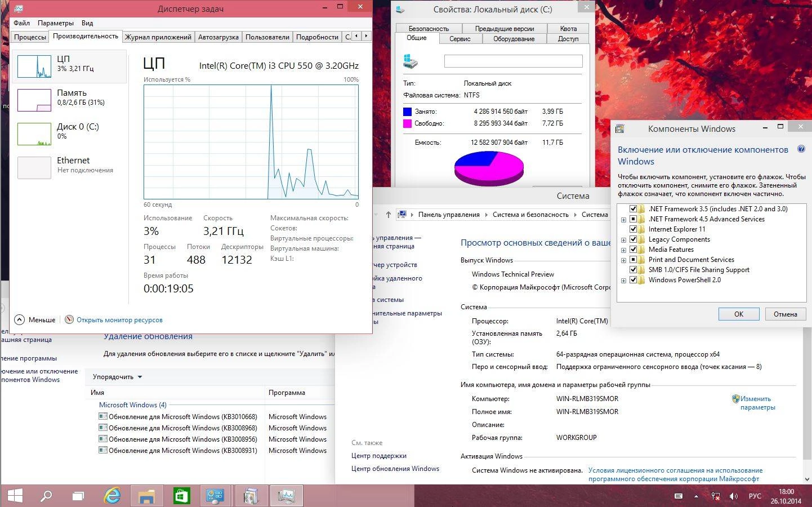Switch to Task Manager taskbar item

286,496
